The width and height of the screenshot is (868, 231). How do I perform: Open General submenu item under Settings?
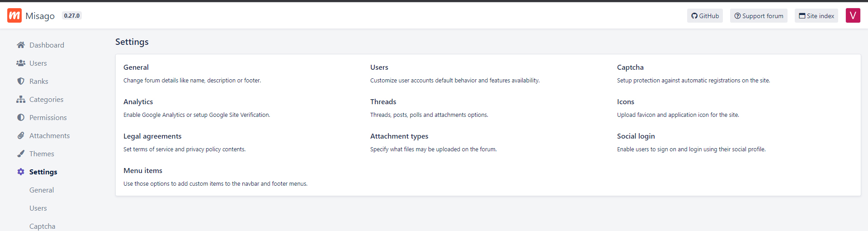coord(42,190)
